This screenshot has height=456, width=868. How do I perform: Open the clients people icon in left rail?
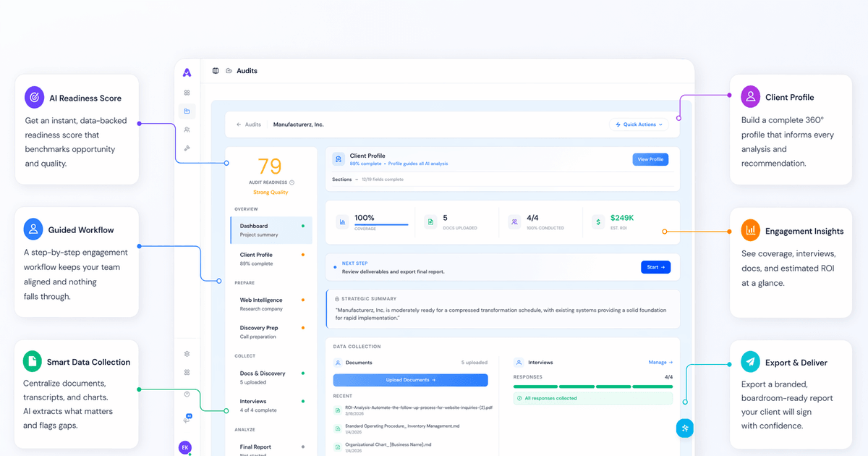coord(187,130)
